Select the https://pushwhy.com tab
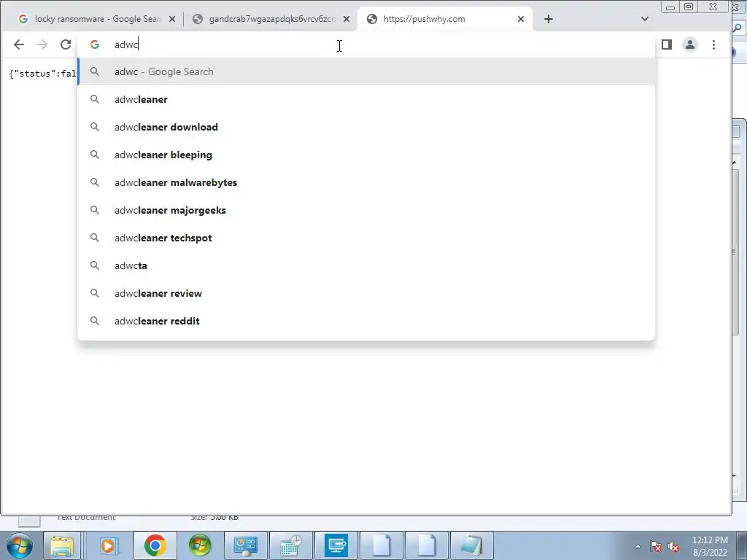 444,19
